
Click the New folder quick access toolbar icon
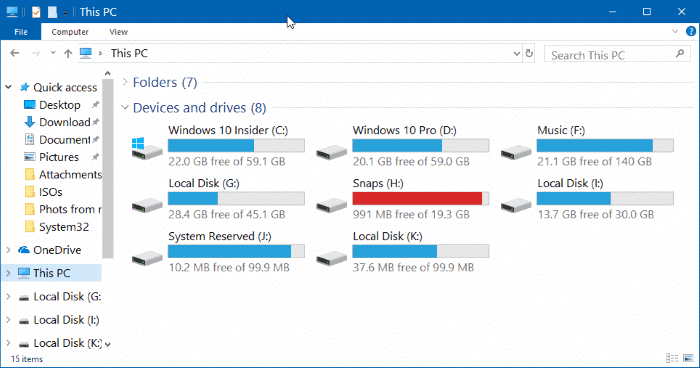pyautogui.click(x=53, y=12)
